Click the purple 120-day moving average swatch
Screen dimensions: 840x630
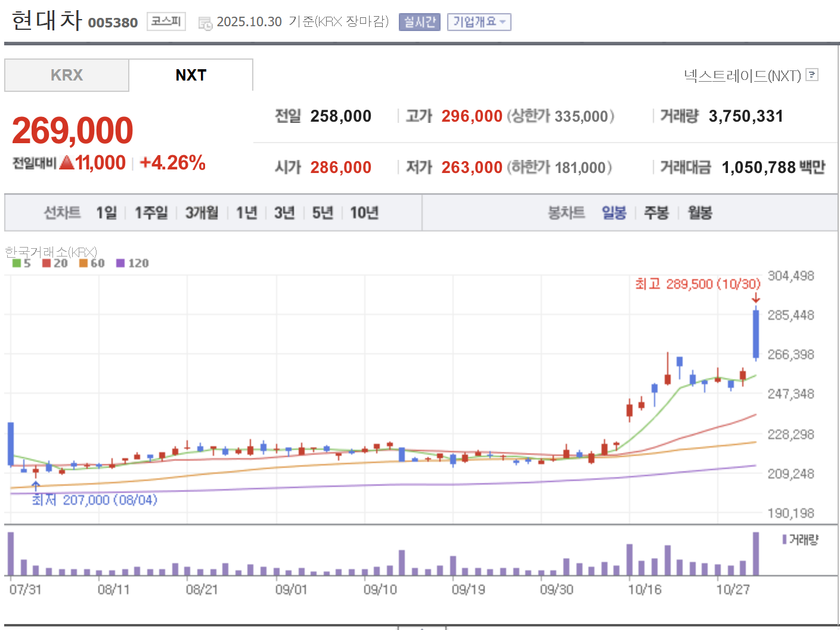[x=120, y=263]
